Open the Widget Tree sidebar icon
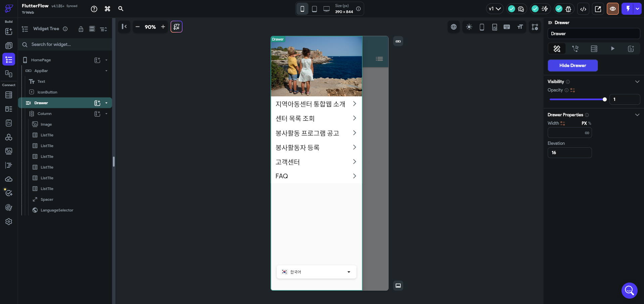 click(9, 60)
